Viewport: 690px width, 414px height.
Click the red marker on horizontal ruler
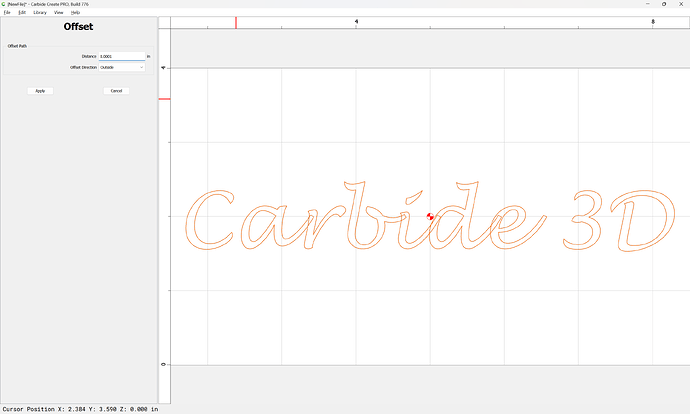click(x=236, y=22)
